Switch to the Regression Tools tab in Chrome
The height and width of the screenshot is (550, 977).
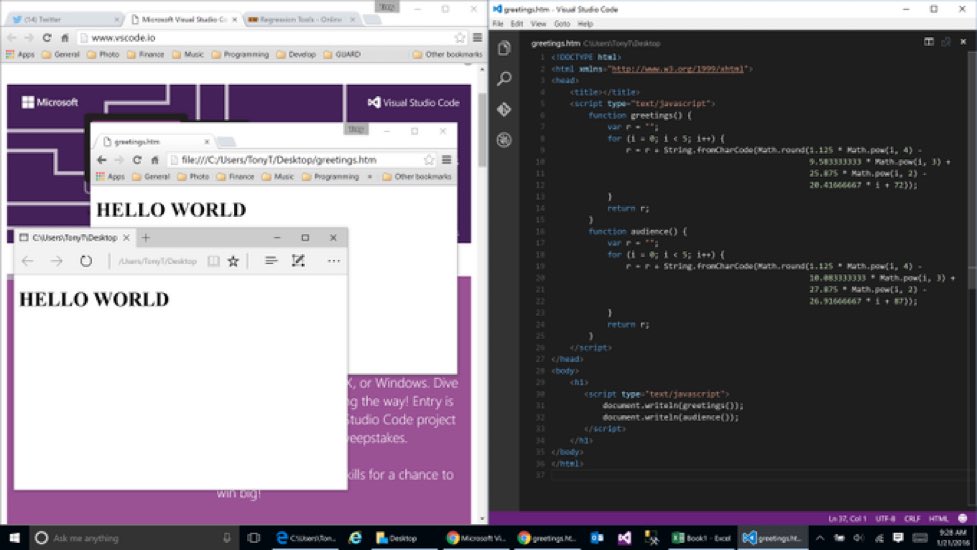(302, 19)
